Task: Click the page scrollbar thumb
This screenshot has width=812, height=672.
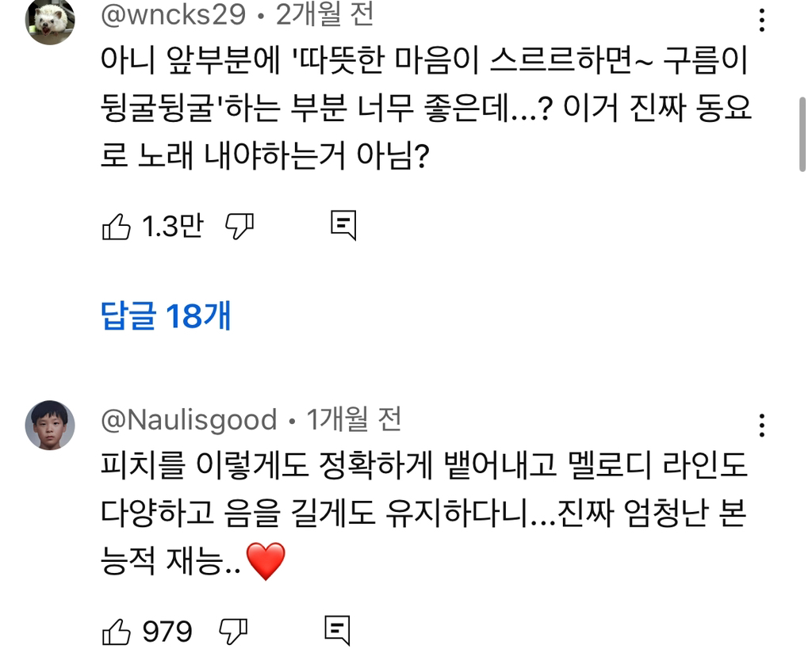Action: tap(802, 133)
